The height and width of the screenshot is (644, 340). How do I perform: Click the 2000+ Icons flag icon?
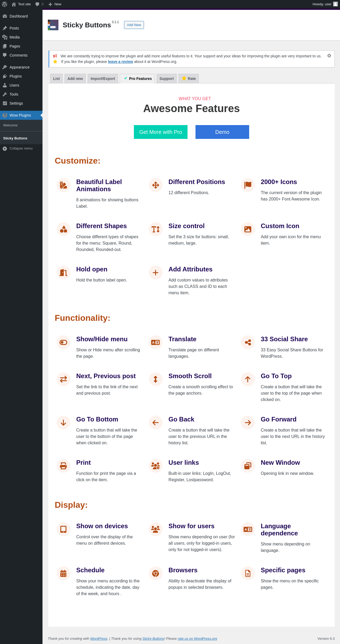248,185
